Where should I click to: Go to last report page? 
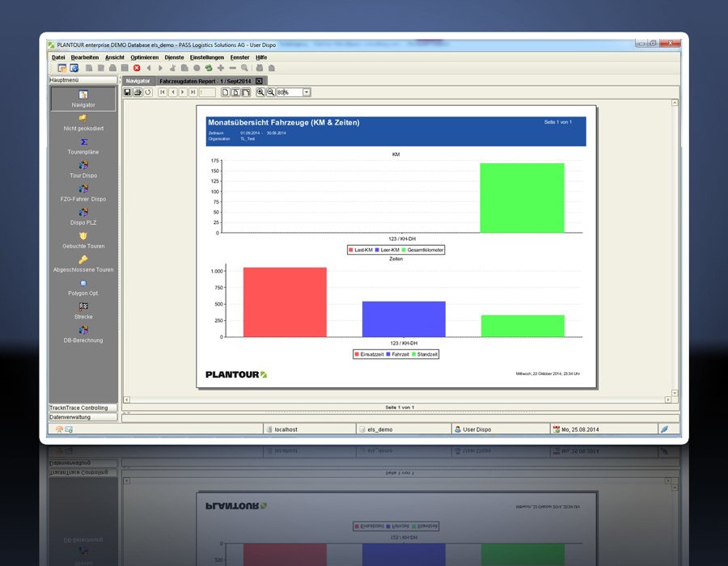click(193, 92)
